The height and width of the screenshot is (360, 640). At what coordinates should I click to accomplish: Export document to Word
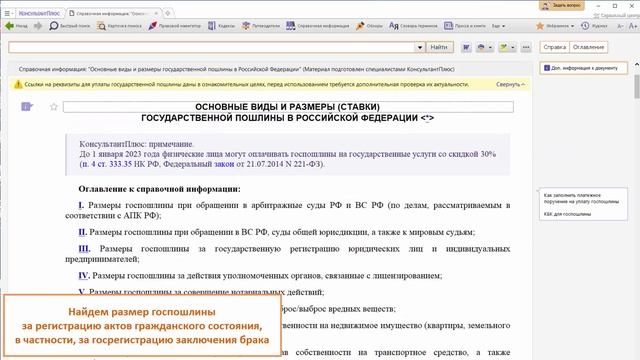pos(466,47)
